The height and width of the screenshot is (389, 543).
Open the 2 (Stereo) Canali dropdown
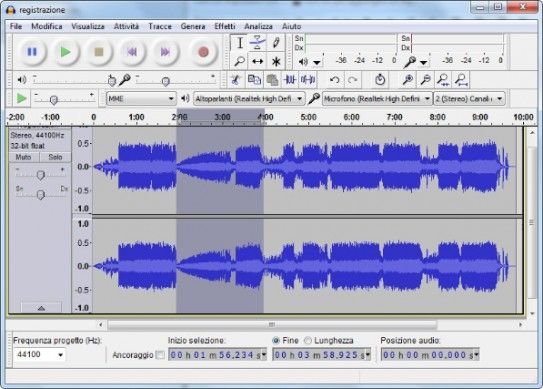469,99
